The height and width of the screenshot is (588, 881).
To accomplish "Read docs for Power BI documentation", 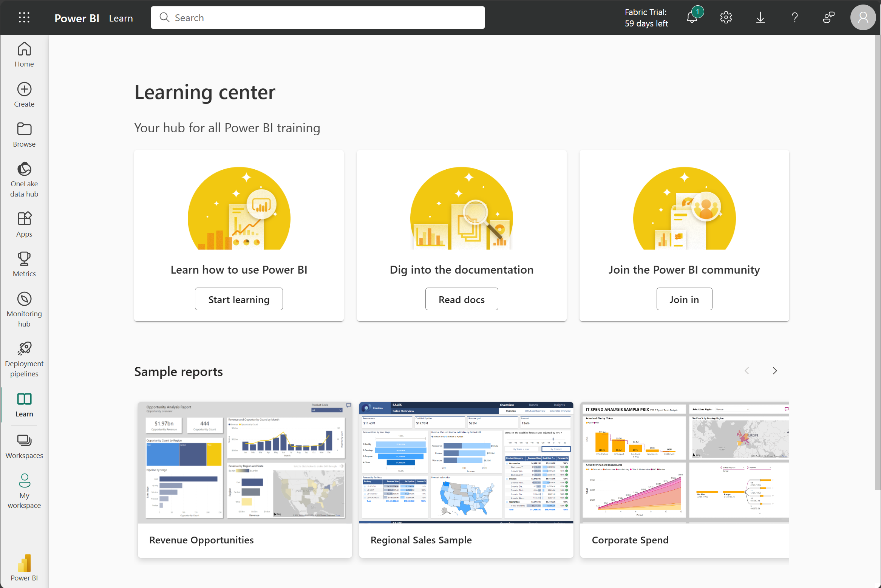I will point(461,299).
